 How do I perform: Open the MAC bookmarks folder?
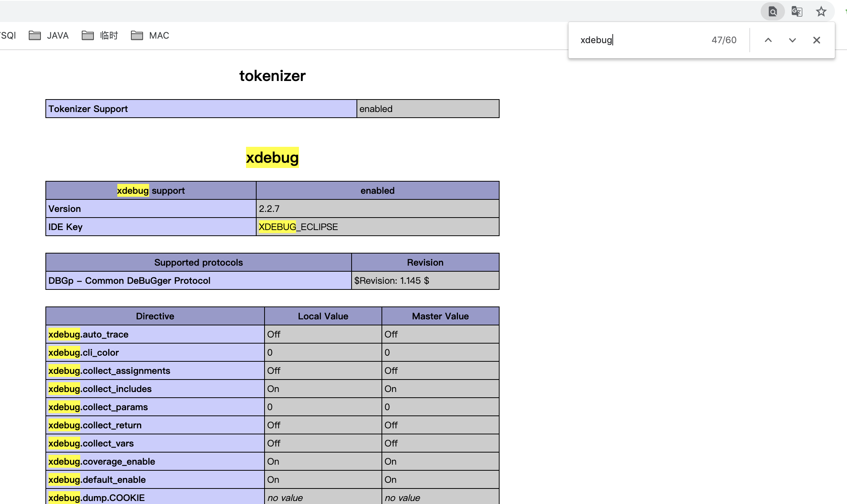[x=150, y=36]
